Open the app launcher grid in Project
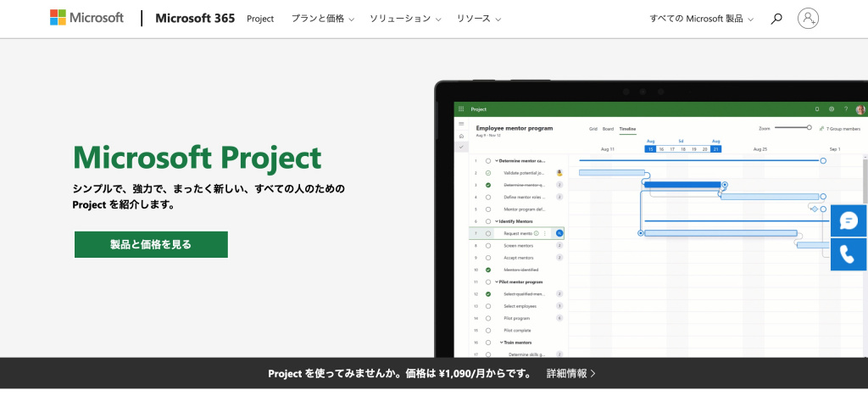The height and width of the screenshot is (407, 868). [461, 109]
